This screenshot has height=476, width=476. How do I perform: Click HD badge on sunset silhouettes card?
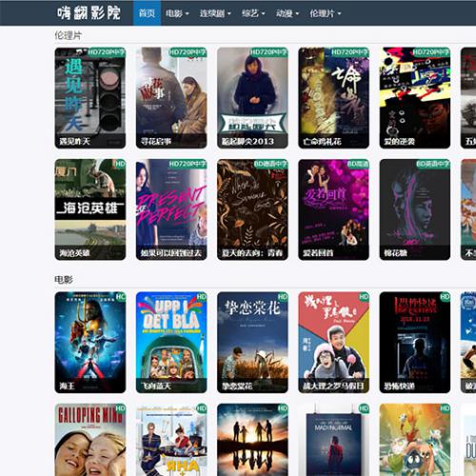point(283,408)
